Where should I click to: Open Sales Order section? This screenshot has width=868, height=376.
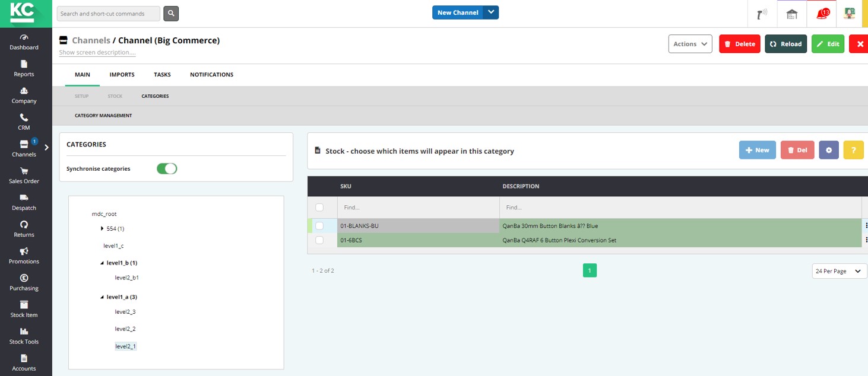tap(24, 175)
